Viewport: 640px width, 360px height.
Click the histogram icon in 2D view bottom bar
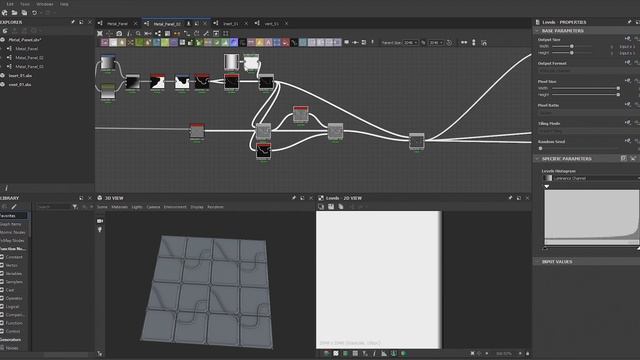point(384,354)
